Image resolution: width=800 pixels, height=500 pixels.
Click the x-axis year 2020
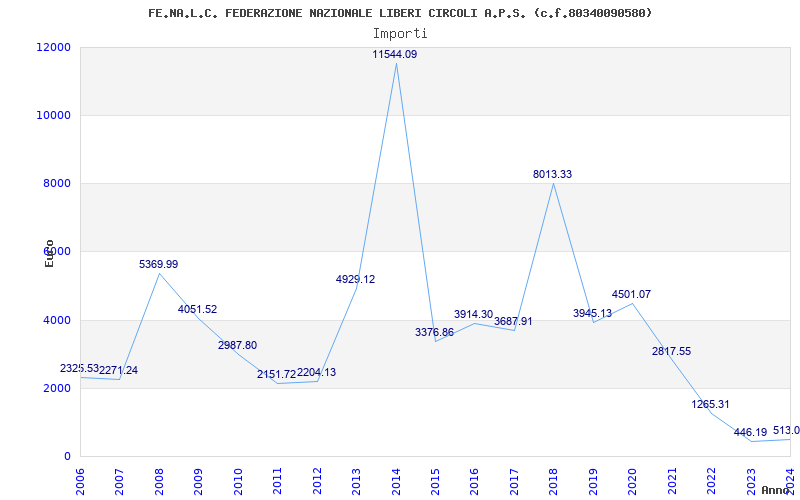(x=632, y=481)
